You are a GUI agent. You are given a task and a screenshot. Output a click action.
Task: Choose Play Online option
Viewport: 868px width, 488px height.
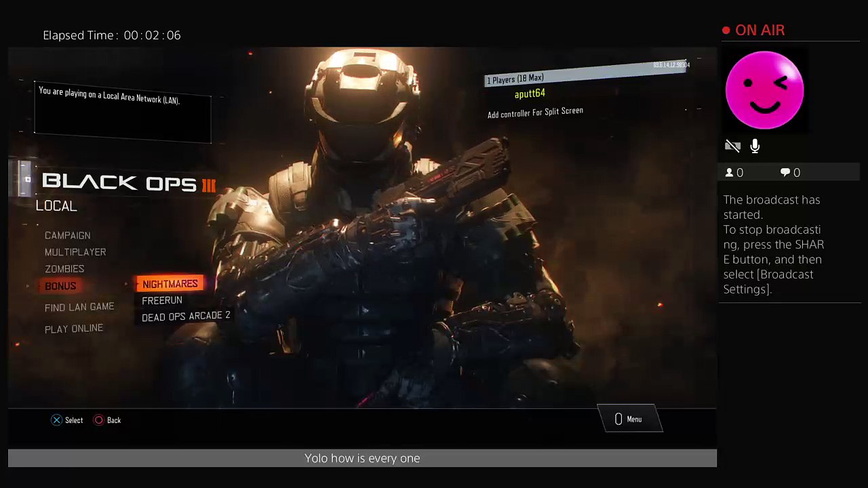coord(74,329)
